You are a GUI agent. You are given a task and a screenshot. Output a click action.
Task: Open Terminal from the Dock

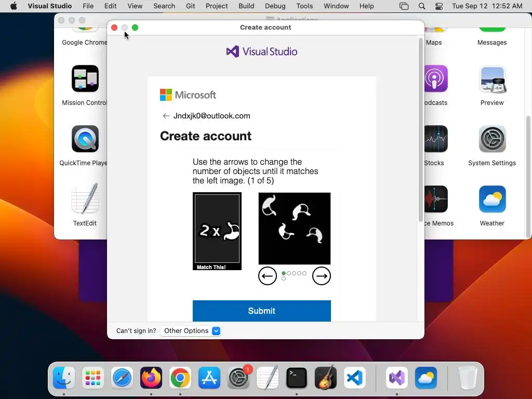[297, 378]
